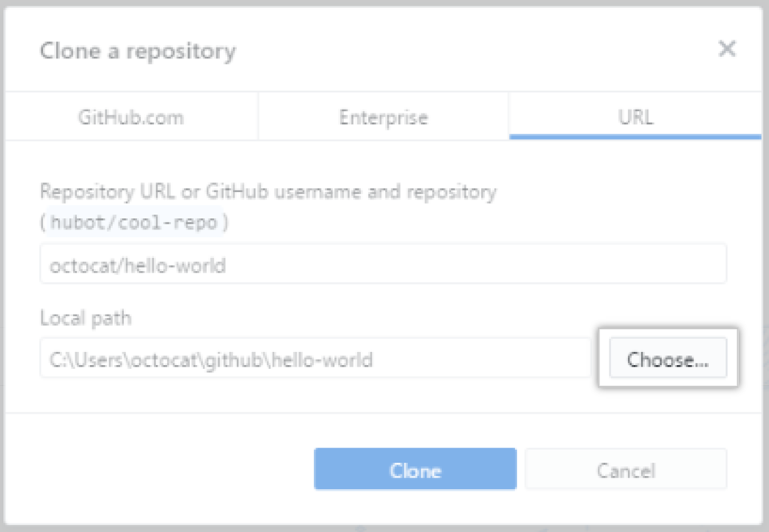Start cloning the repository
This screenshot has height=532, width=769.
point(415,470)
